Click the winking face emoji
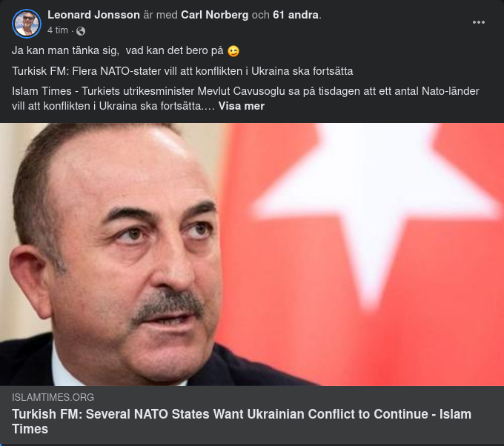 pos(233,51)
